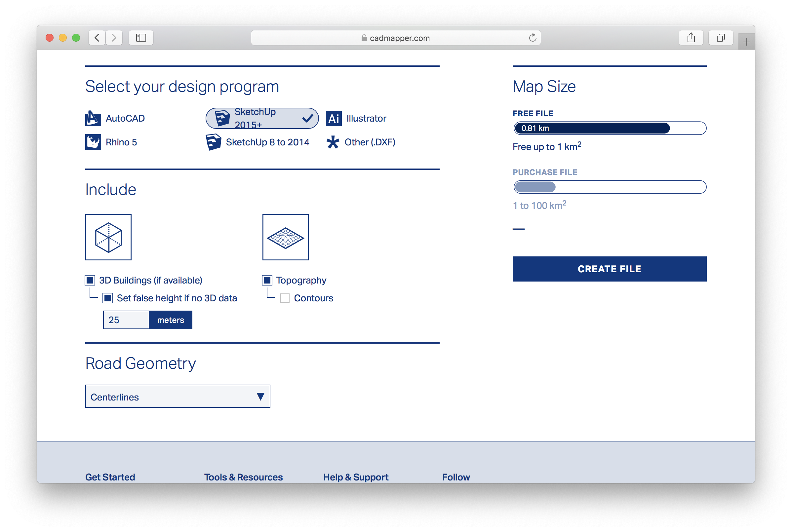Click the Tools and Resources footer link

click(243, 477)
